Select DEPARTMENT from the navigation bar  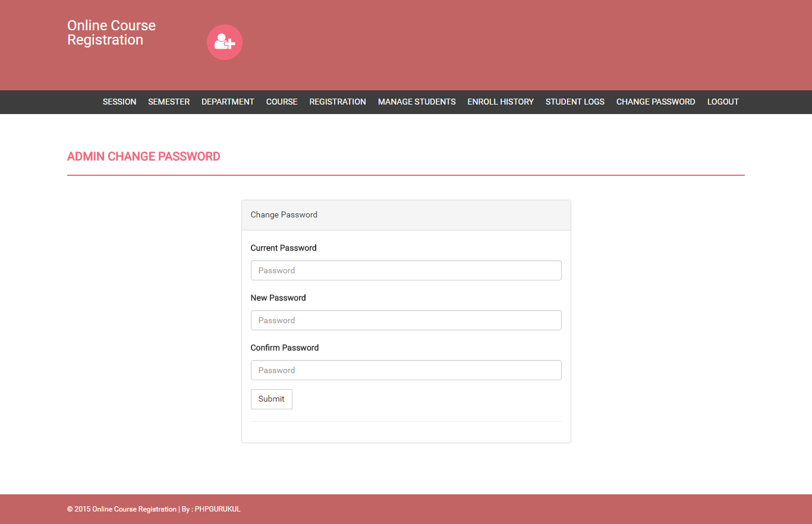coord(228,102)
